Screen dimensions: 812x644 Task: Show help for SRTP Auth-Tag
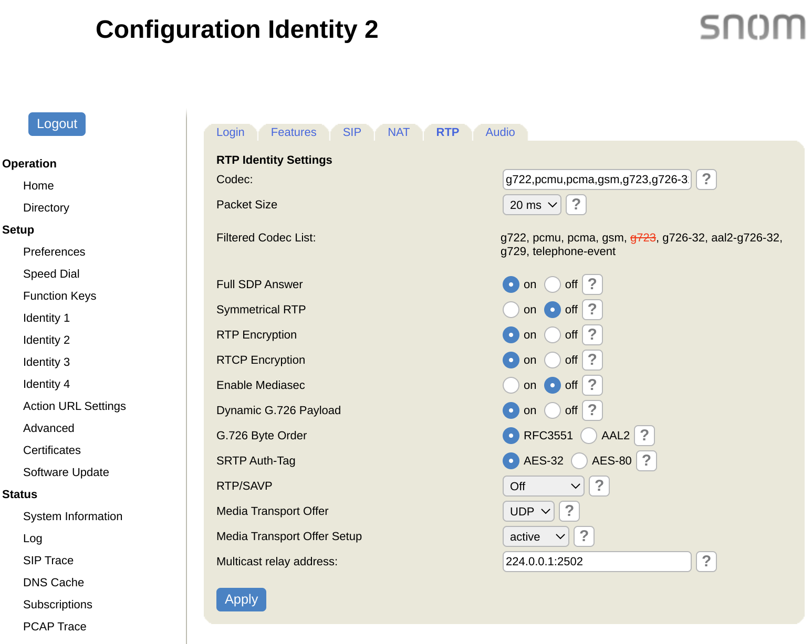(x=646, y=461)
